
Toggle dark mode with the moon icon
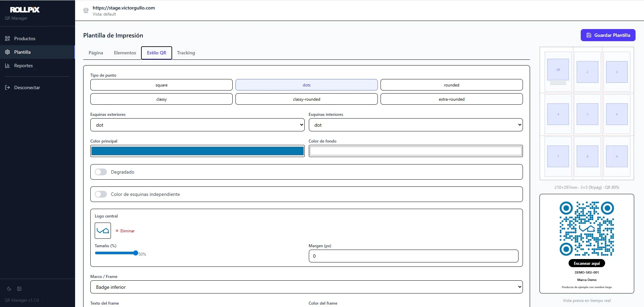[9, 289]
